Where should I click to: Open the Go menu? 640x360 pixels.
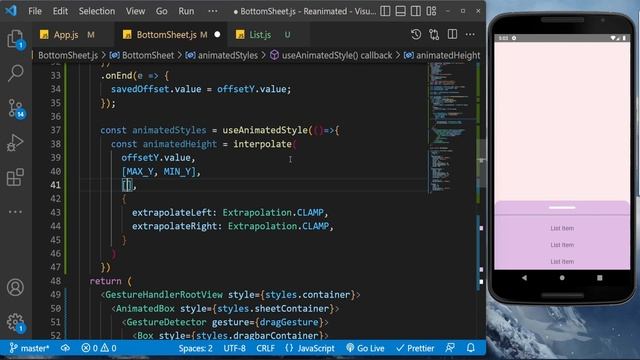coord(162,11)
